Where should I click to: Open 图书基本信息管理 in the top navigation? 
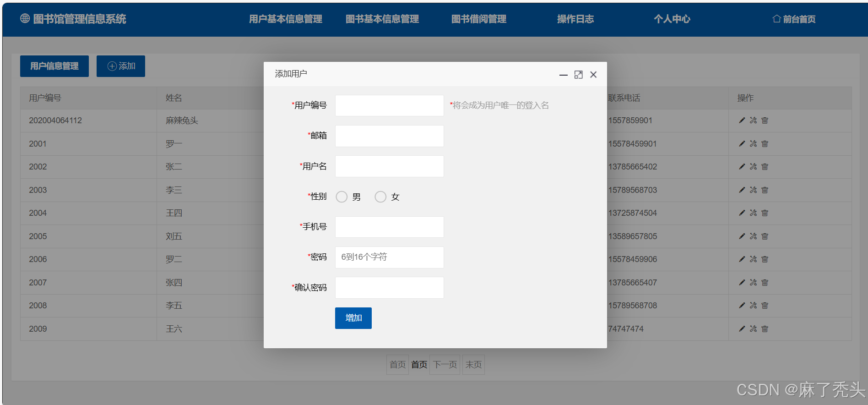click(x=382, y=19)
